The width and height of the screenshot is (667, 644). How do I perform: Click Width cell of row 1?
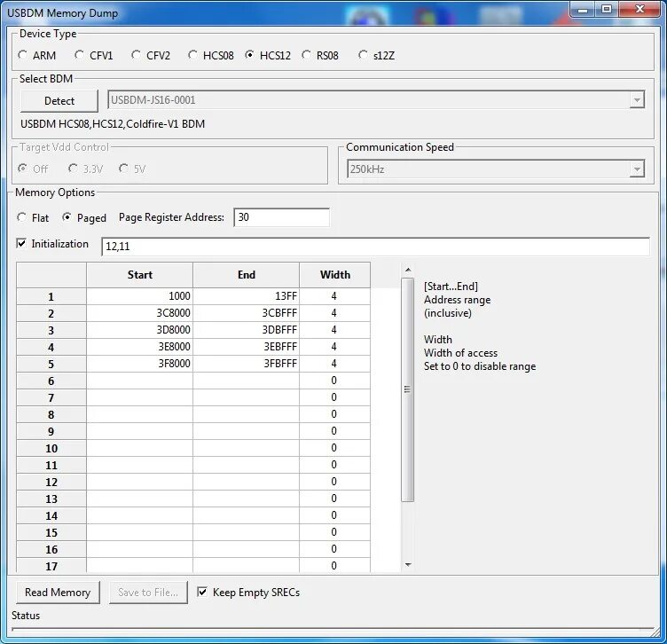[334, 296]
